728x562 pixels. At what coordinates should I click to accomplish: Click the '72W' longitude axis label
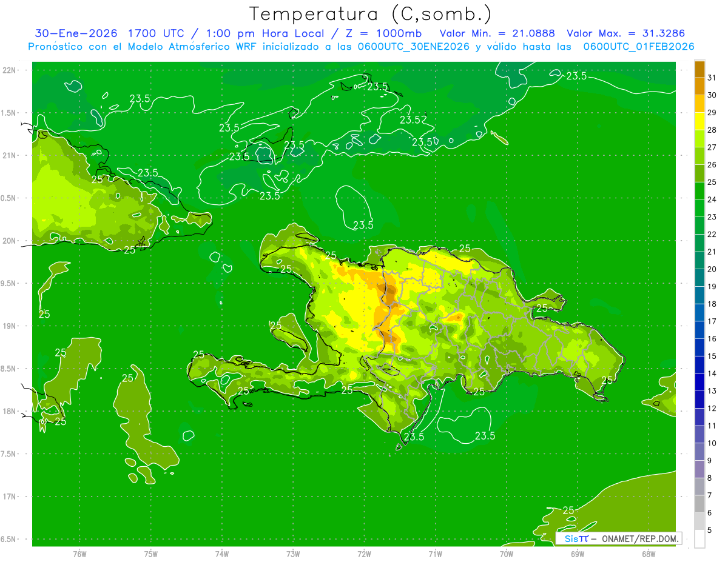(364, 554)
